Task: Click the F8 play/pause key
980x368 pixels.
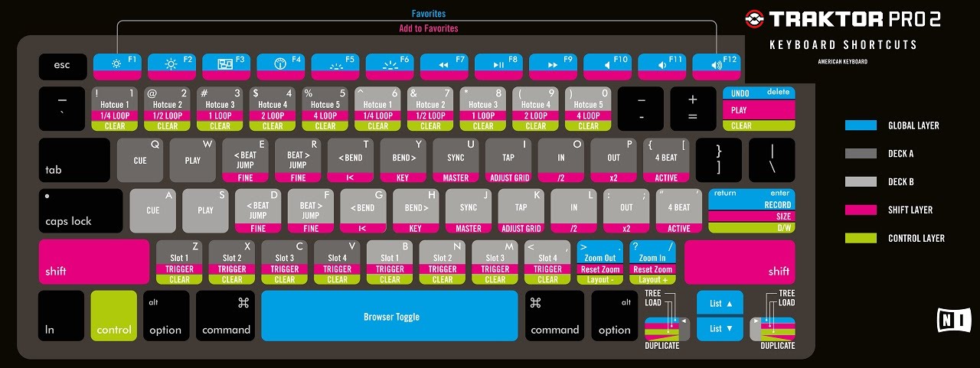Action: pyautogui.click(x=498, y=67)
